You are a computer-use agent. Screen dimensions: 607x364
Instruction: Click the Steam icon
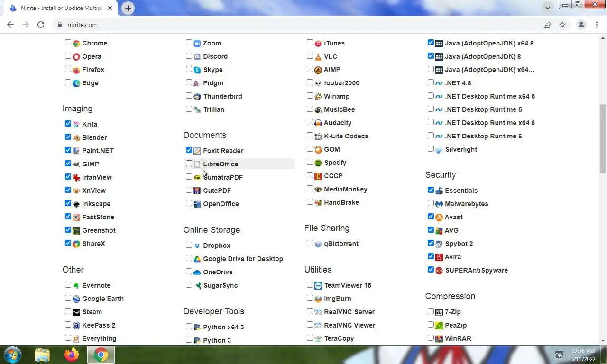pos(76,312)
